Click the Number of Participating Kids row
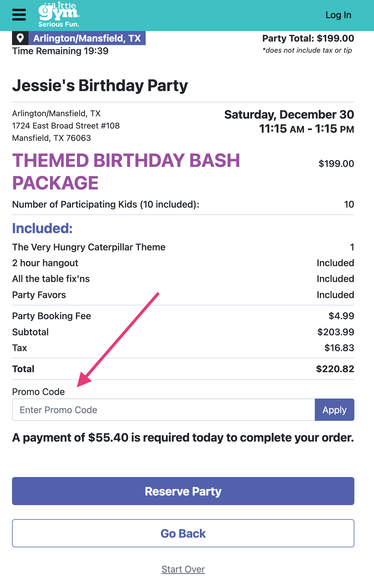Image resolution: width=374 pixels, height=588 pixels. (106, 204)
